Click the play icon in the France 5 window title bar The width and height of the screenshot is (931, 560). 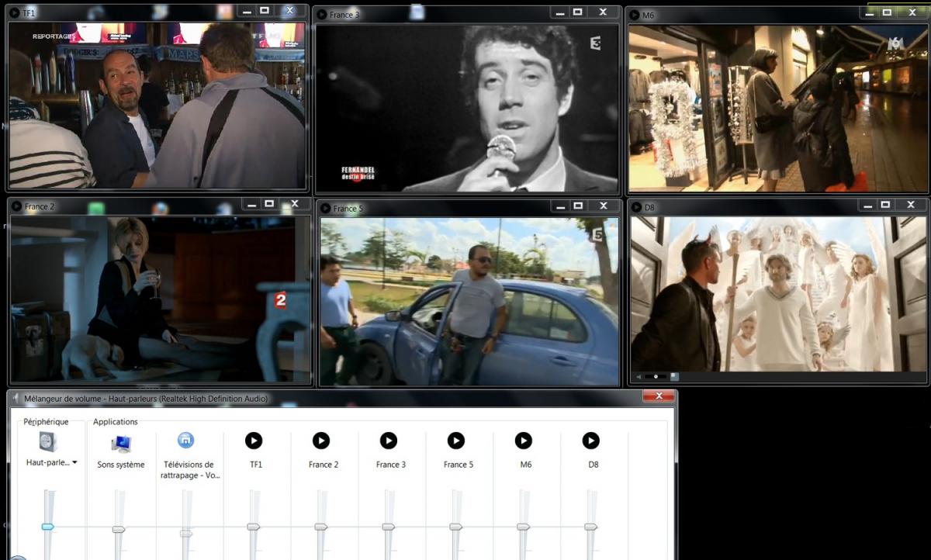click(x=325, y=208)
